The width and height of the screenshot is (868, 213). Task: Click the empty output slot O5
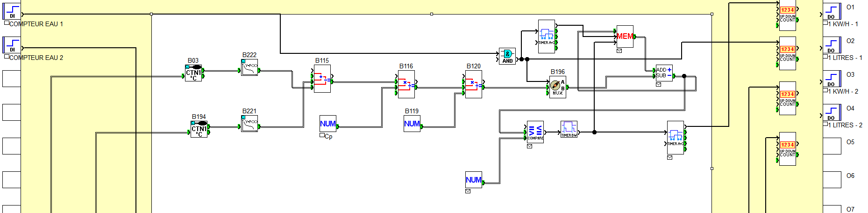(832, 146)
